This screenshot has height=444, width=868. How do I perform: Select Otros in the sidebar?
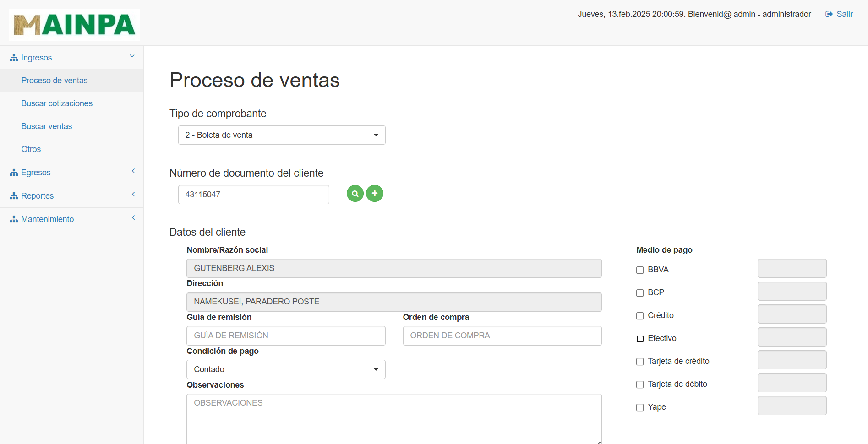(x=31, y=149)
